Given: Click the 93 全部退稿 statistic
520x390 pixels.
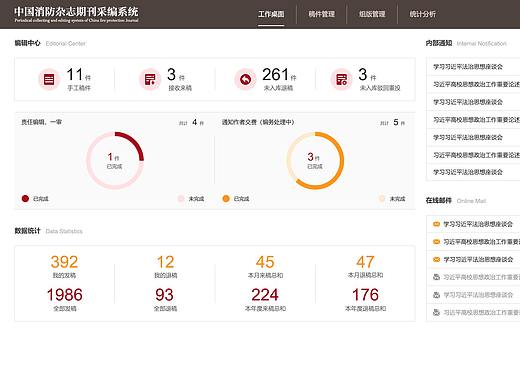Looking at the screenshot, I should pos(165,299).
